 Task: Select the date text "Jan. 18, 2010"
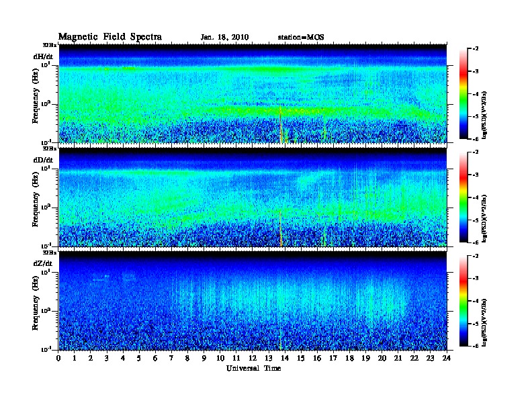[224, 38]
